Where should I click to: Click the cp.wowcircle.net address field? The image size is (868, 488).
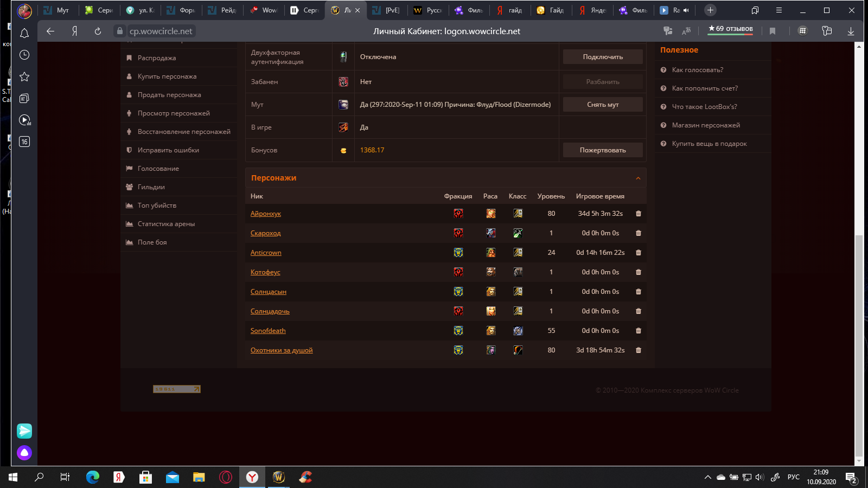[161, 31]
